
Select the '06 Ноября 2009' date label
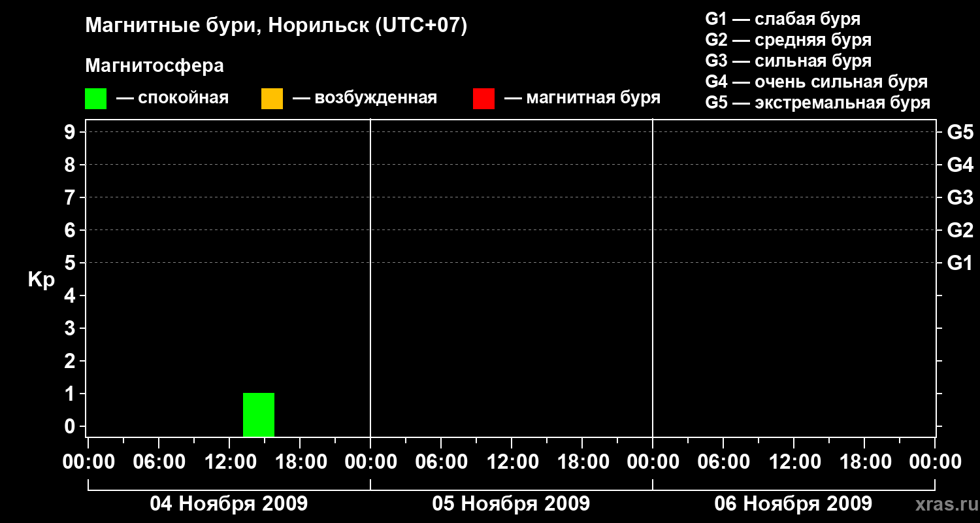coord(793,503)
